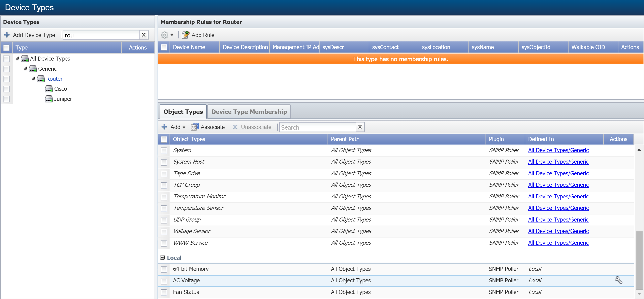Clear the device type filter with the X
The width and height of the screenshot is (644, 299).
[x=144, y=35]
